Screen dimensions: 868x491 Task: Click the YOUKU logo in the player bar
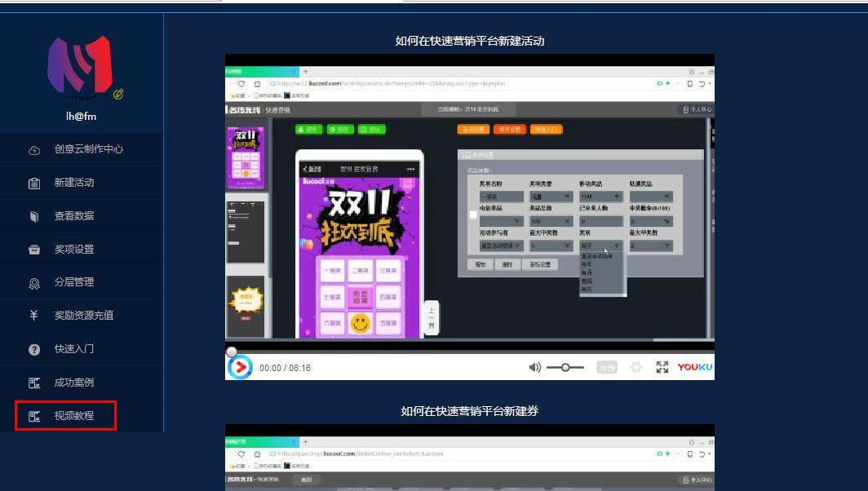tap(695, 368)
